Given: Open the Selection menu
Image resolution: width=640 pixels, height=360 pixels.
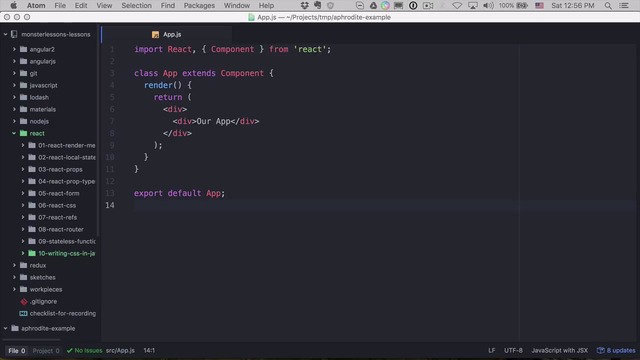Looking at the screenshot, I should click(x=136, y=5).
